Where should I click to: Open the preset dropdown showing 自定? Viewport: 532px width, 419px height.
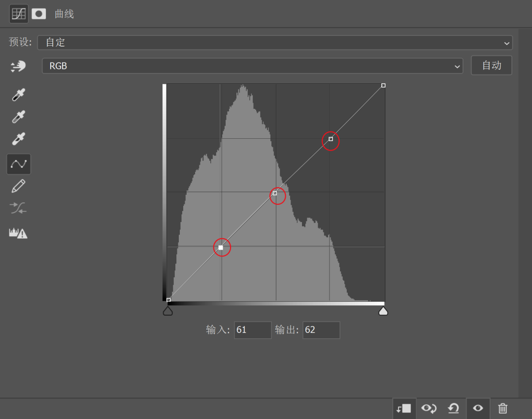coord(275,42)
